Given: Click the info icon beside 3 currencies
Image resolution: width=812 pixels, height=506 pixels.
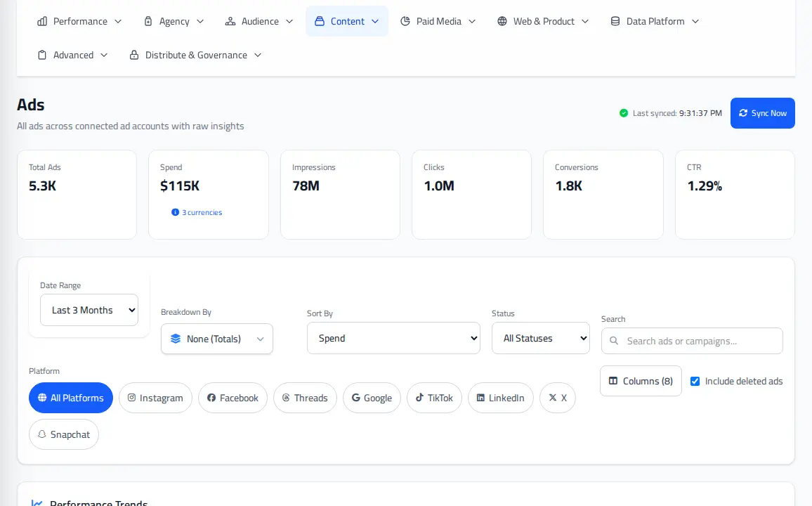Looking at the screenshot, I should [175, 212].
